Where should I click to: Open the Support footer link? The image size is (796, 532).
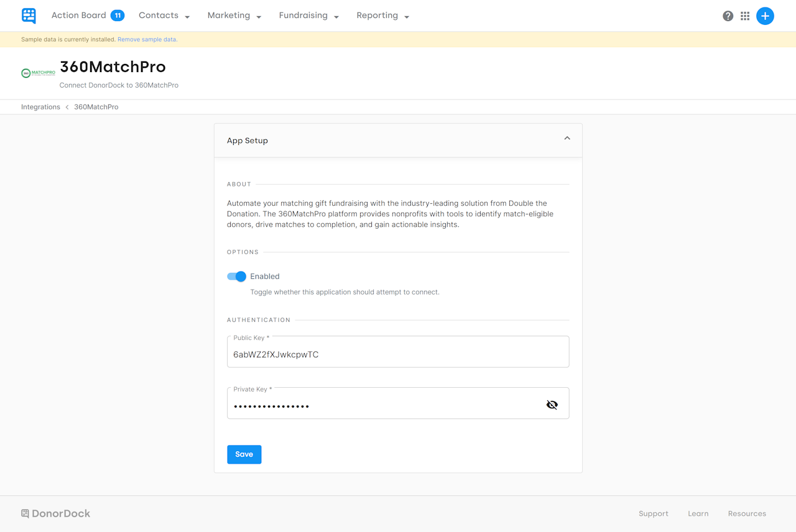(x=653, y=513)
